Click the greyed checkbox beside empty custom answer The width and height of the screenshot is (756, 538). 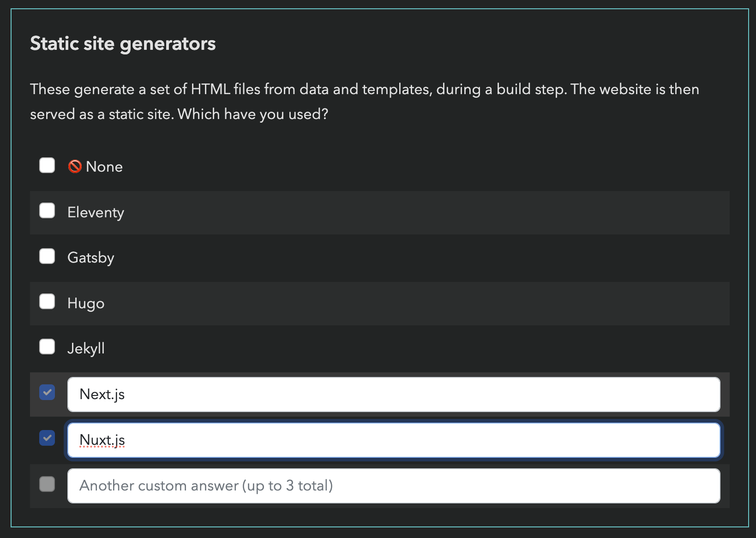47,484
